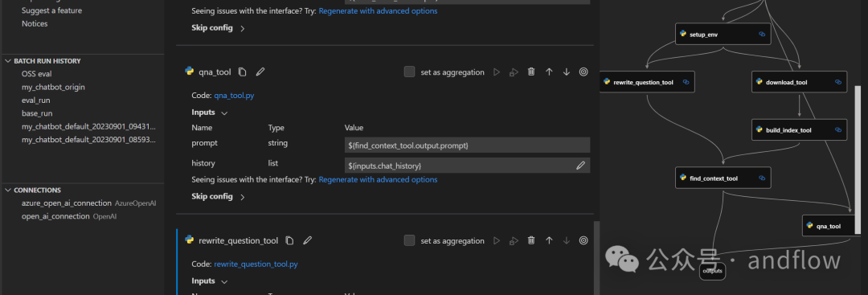The height and width of the screenshot is (295, 868).
Task: Run the qna_tool node
Action: pos(497,72)
